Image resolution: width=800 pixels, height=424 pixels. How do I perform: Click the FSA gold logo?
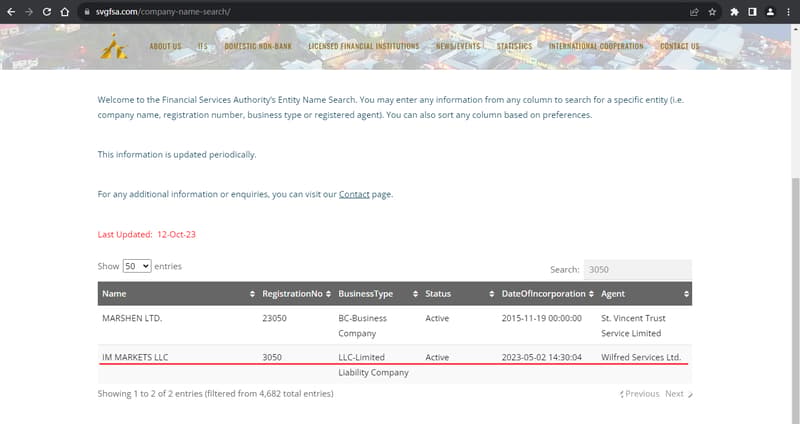click(114, 46)
